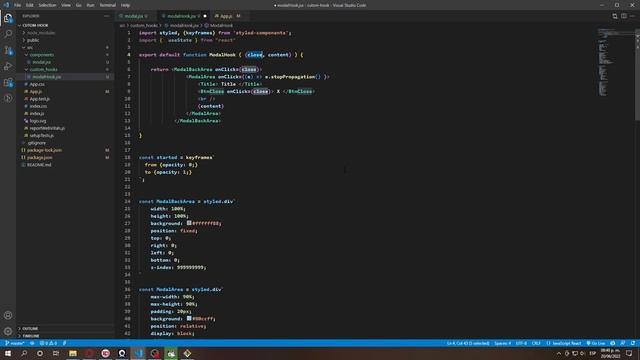Open the Go menu
The width and height of the screenshot is (640, 360).
tap(78, 5)
